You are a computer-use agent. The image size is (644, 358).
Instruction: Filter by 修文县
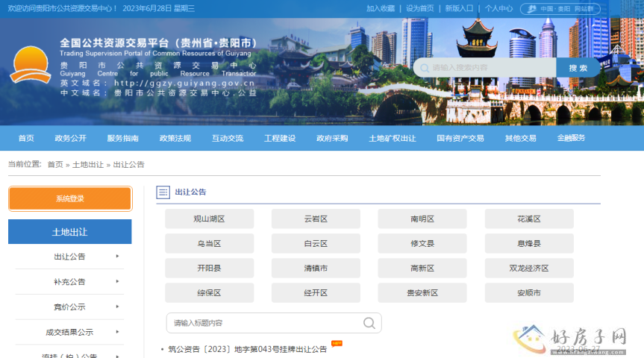pos(422,243)
